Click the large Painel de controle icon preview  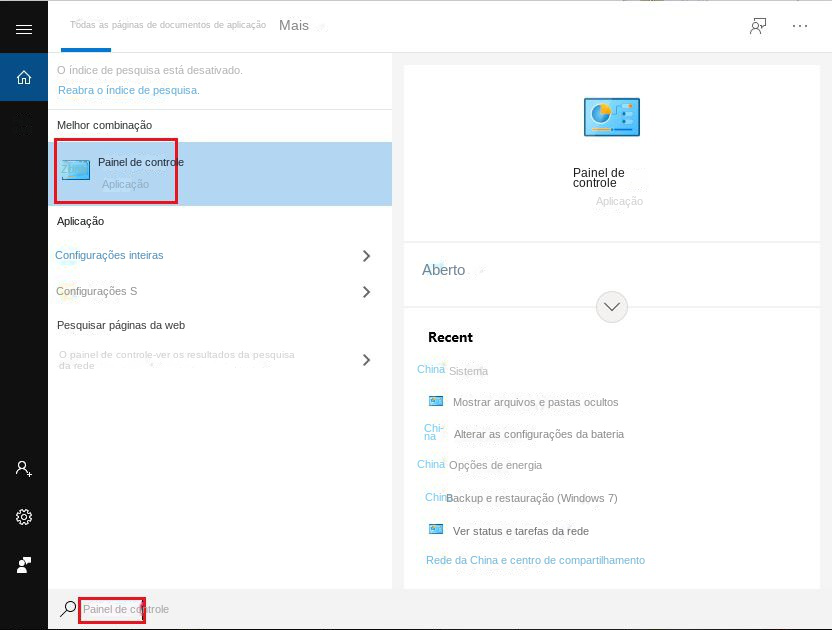[x=611, y=116]
